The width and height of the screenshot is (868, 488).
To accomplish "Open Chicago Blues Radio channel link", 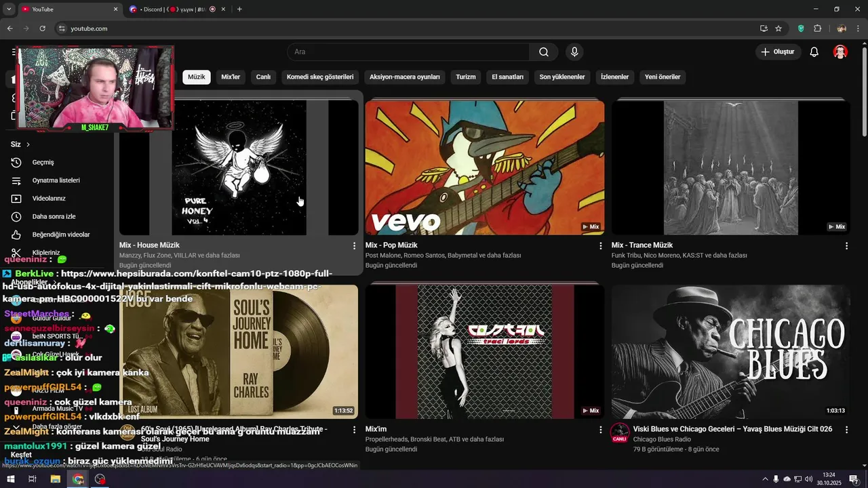I will pyautogui.click(x=662, y=439).
